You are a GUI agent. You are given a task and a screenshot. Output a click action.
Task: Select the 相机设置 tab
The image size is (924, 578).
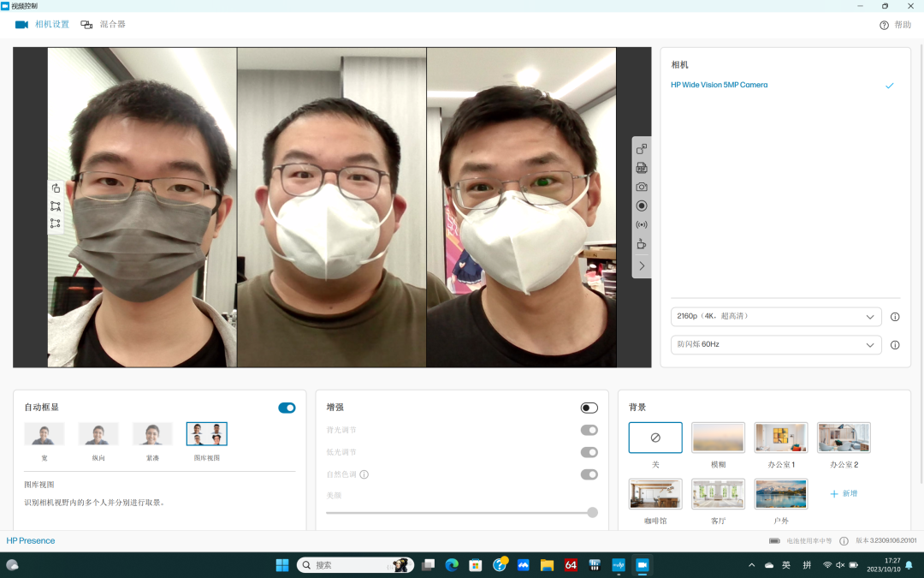(x=43, y=25)
